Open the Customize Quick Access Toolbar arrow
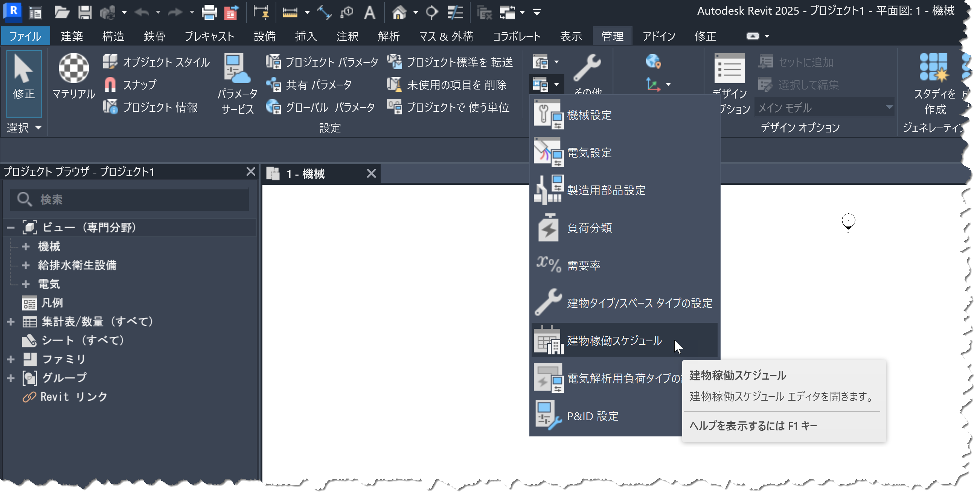 537,12
